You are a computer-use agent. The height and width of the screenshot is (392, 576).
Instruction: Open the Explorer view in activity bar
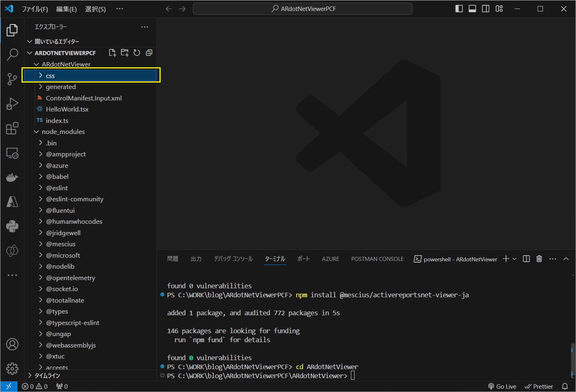[12, 30]
